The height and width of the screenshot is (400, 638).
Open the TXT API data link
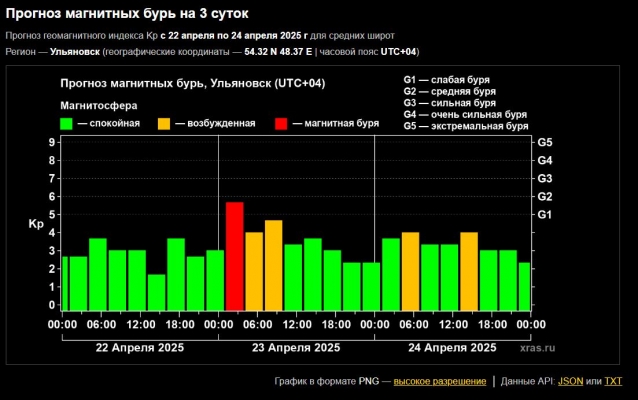coord(613,381)
